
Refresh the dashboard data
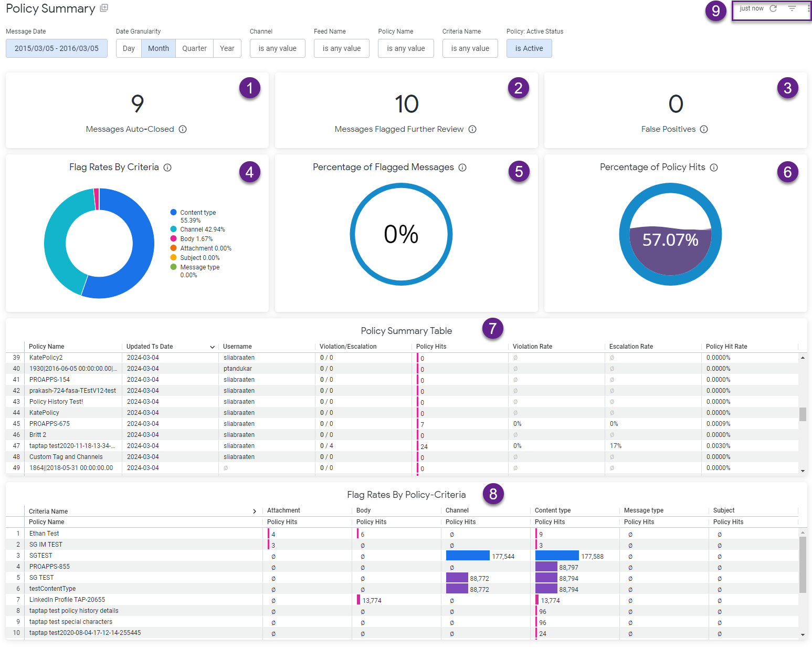773,8
